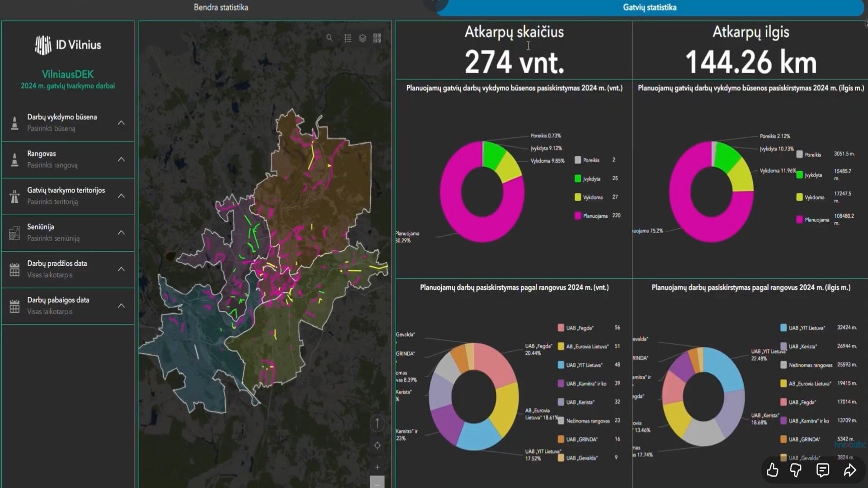This screenshot has height=488, width=868.
Task: Toggle the Planuojama legend entry in length chart
Action: [816, 220]
